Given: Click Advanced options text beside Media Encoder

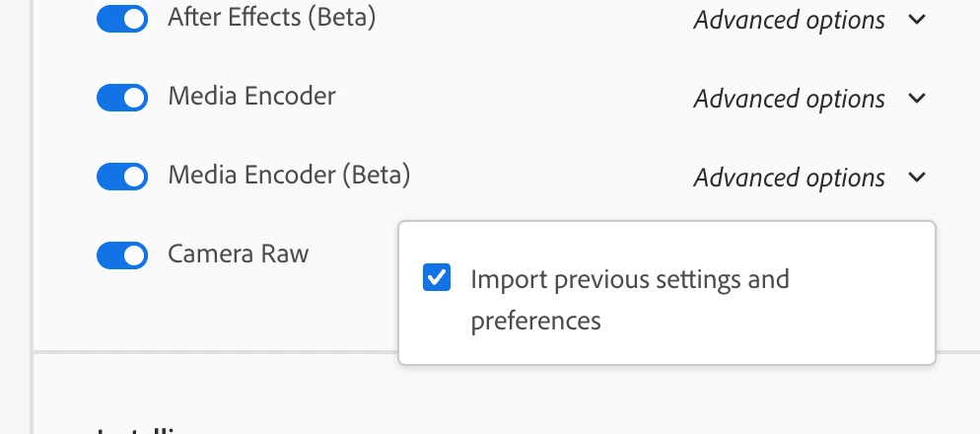Looking at the screenshot, I should click(x=789, y=99).
